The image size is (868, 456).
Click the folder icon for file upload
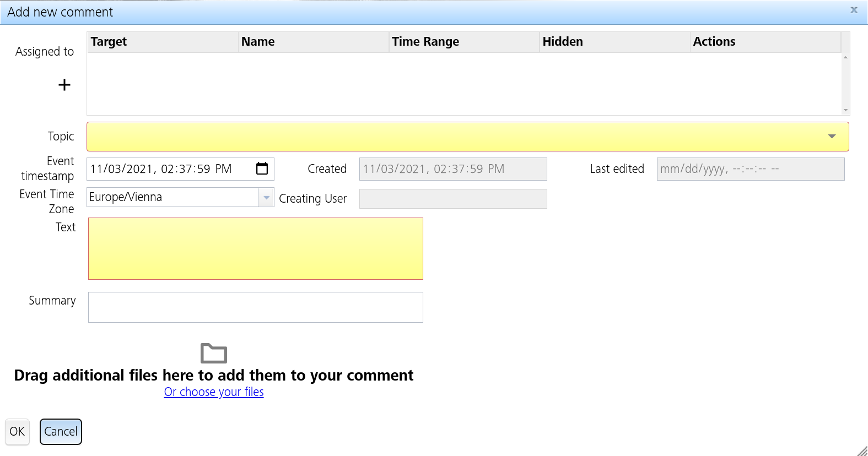[214, 353]
